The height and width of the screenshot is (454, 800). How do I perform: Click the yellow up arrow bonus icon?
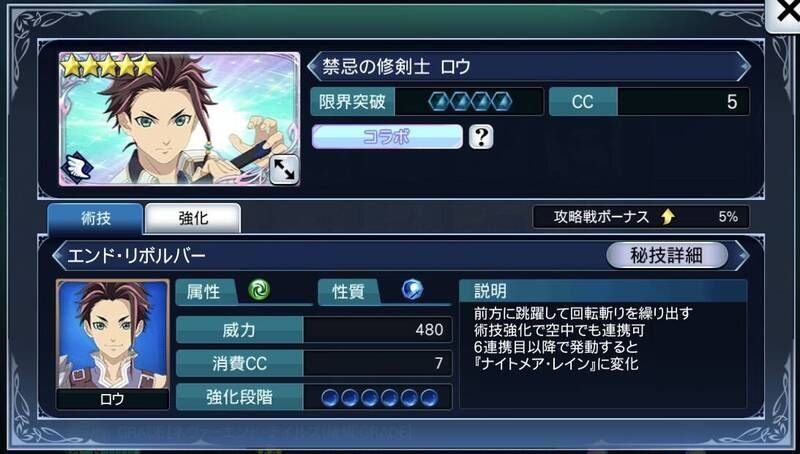(x=667, y=217)
